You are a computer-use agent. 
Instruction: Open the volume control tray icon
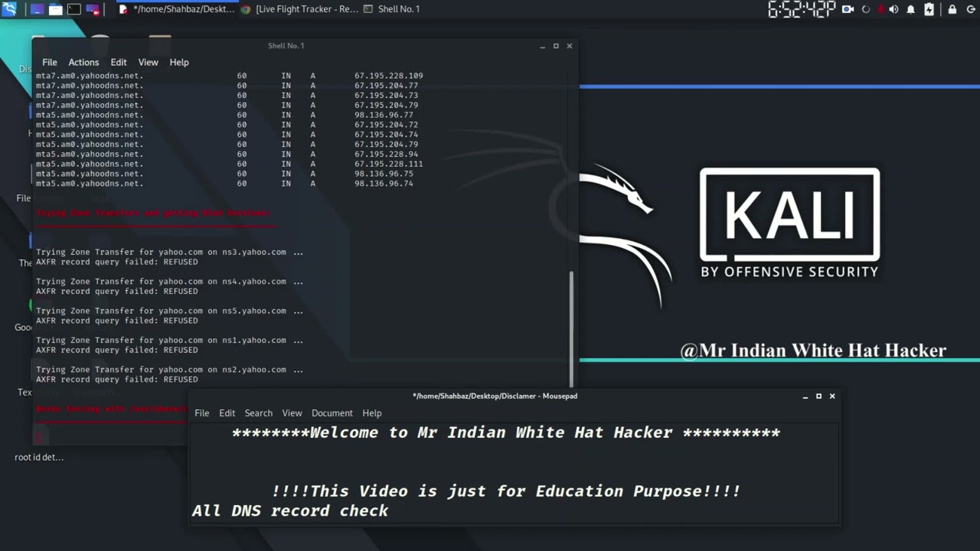[894, 9]
